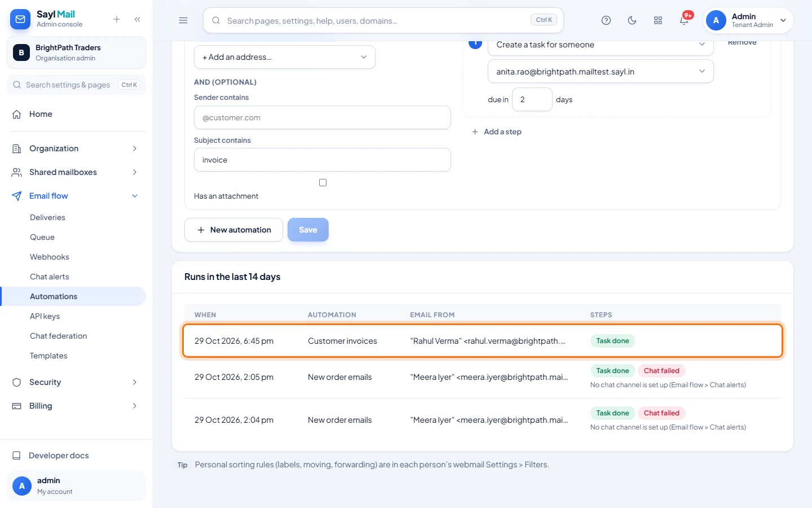The height and width of the screenshot is (508, 812).
Task: Expand the Security section chevron
Action: (135, 382)
